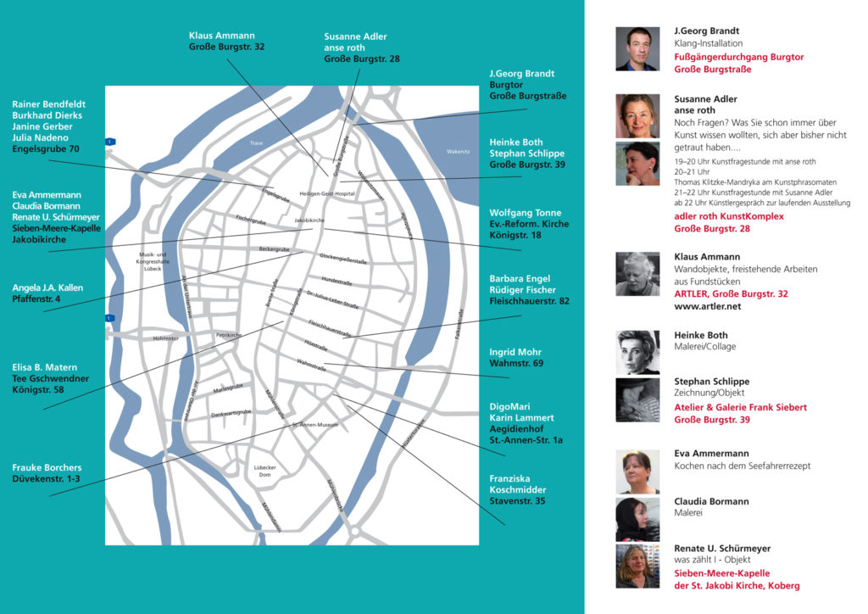Click the 'Angela J.A. Kallen' callout name
The image size is (868, 614).
click(x=47, y=287)
